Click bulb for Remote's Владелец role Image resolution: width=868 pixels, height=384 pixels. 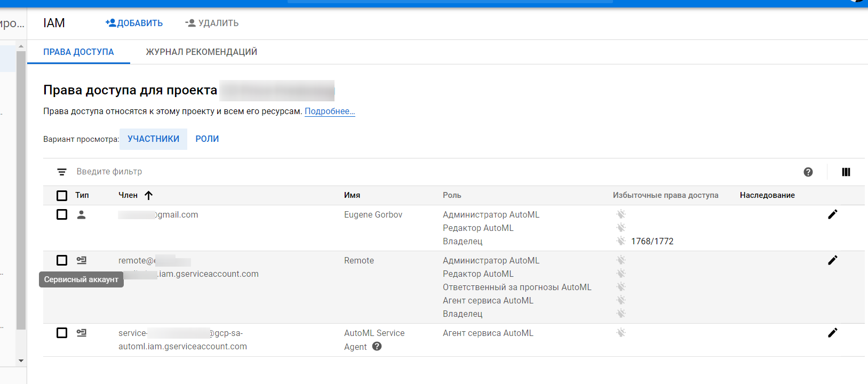(x=621, y=313)
